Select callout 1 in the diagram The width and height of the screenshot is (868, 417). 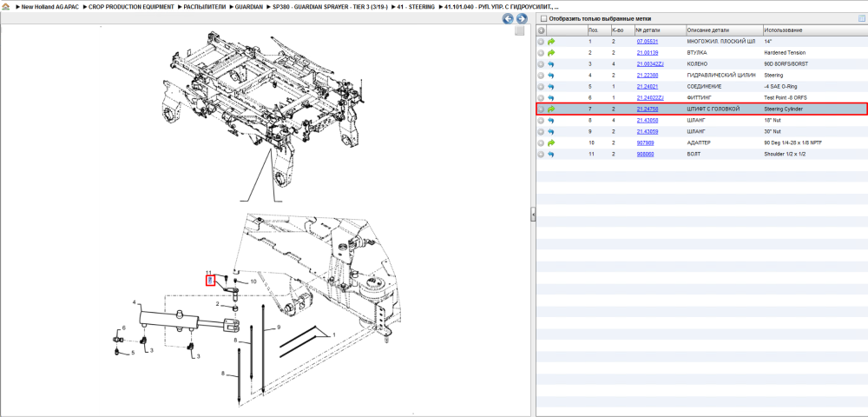(x=334, y=335)
